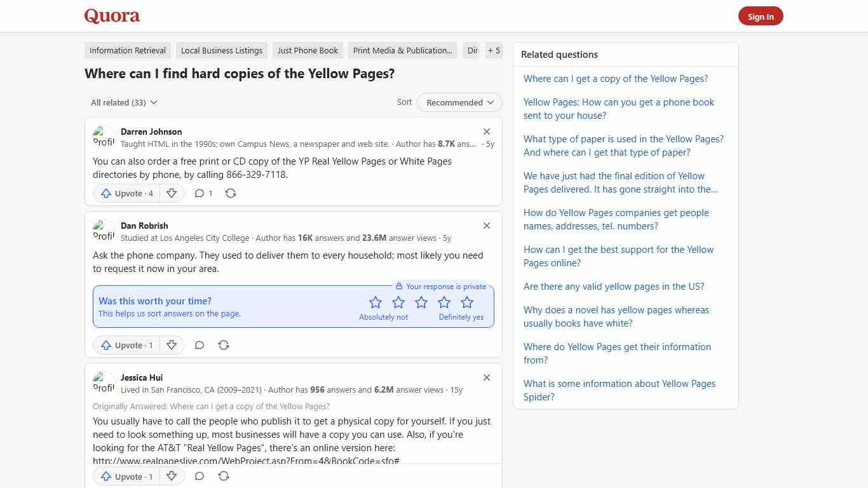The width and height of the screenshot is (868, 488).
Task: Select the Information Retrieval topic tag
Action: [x=127, y=50]
